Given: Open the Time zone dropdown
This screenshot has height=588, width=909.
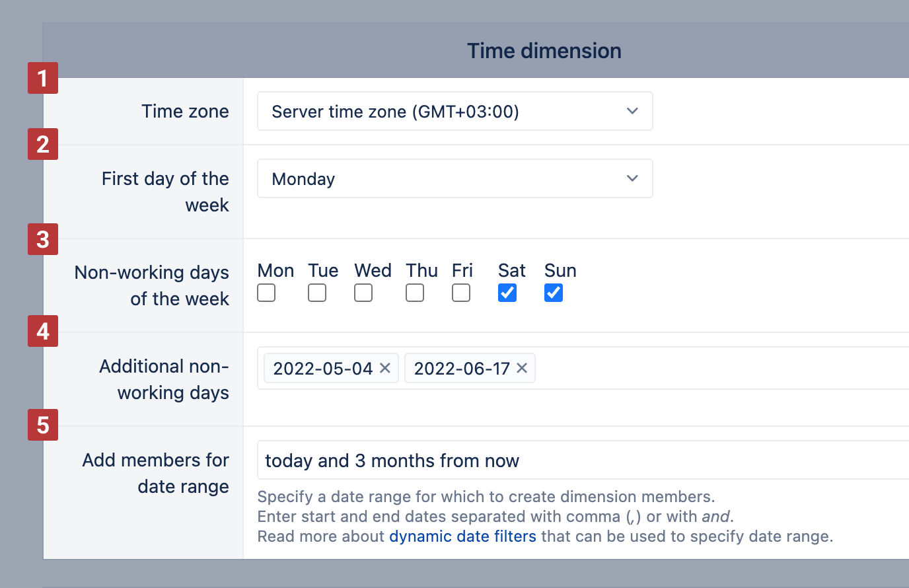Looking at the screenshot, I should (x=454, y=111).
